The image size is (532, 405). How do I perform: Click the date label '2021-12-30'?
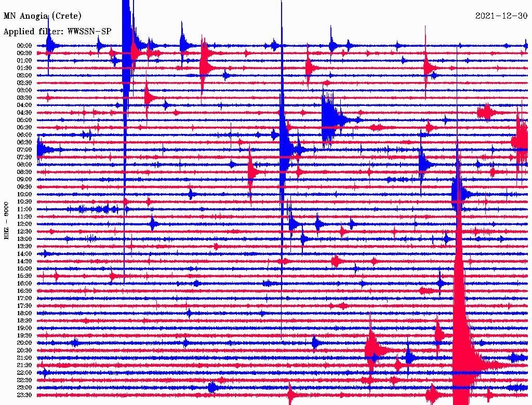click(501, 16)
